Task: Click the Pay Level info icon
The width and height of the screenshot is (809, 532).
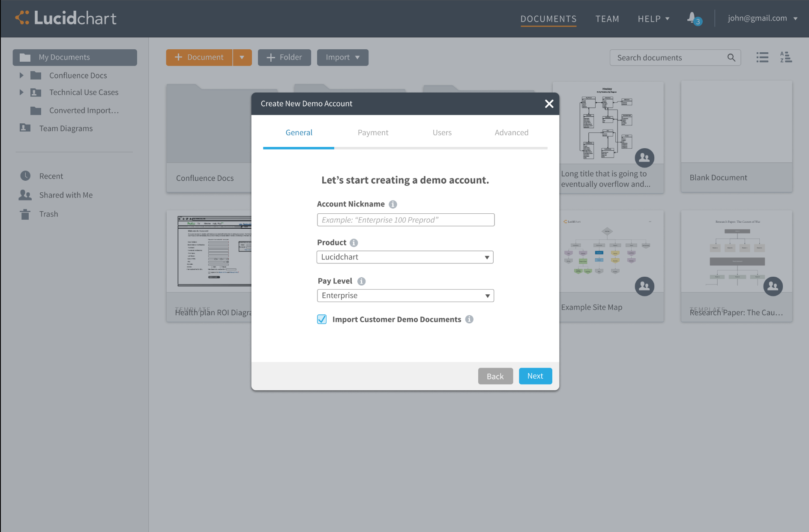Action: click(x=362, y=281)
